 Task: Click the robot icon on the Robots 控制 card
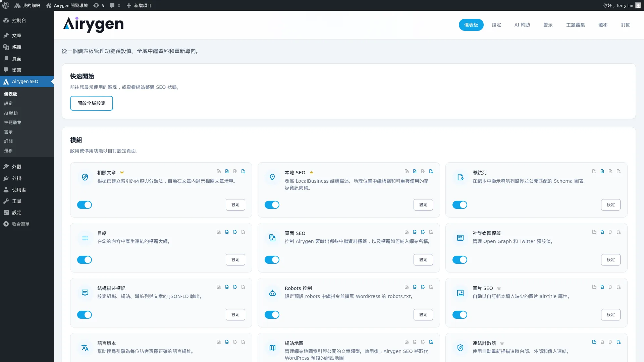click(x=272, y=292)
